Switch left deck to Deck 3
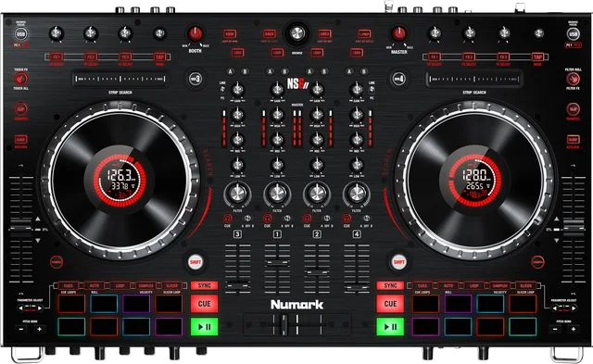This screenshot has width=593, height=364. click(x=196, y=79)
